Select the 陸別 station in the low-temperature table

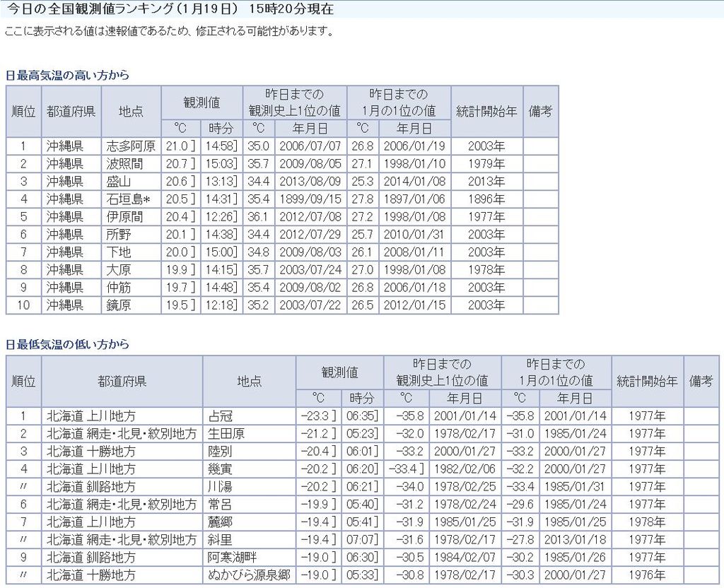220,452
